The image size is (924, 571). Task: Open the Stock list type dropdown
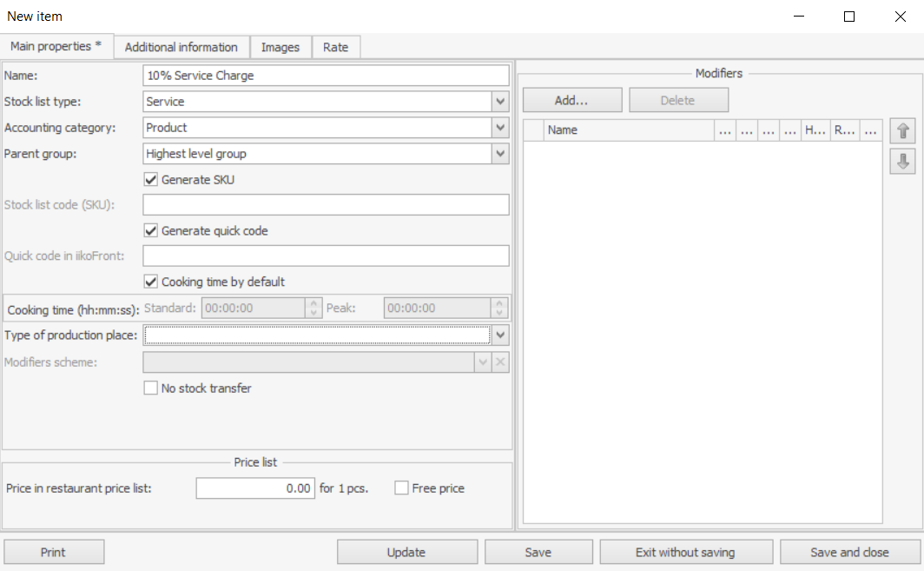[x=500, y=102]
